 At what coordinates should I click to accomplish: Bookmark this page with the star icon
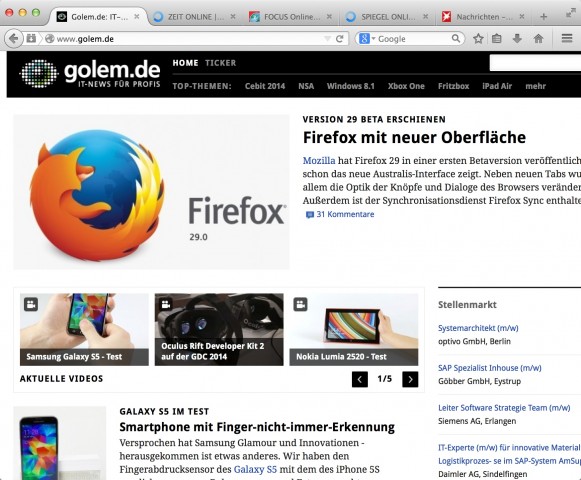[478, 39]
